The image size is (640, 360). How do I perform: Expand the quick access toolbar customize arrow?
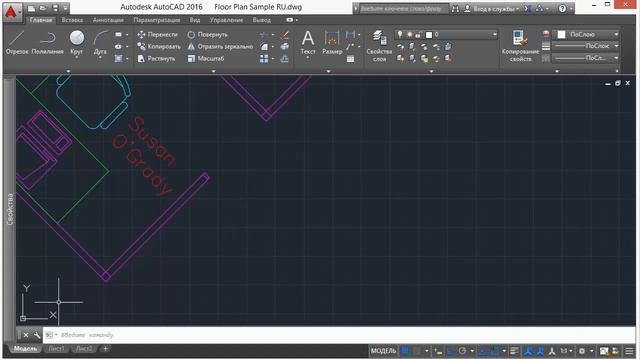pos(65,8)
